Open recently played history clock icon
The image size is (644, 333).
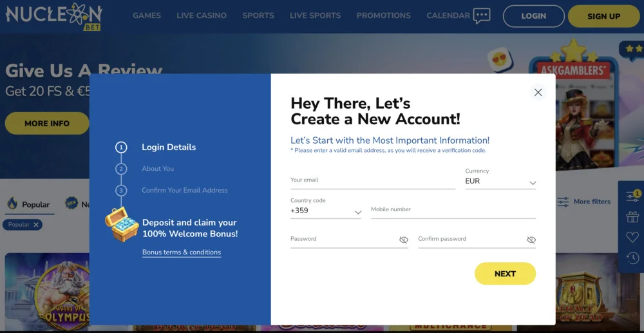632,258
